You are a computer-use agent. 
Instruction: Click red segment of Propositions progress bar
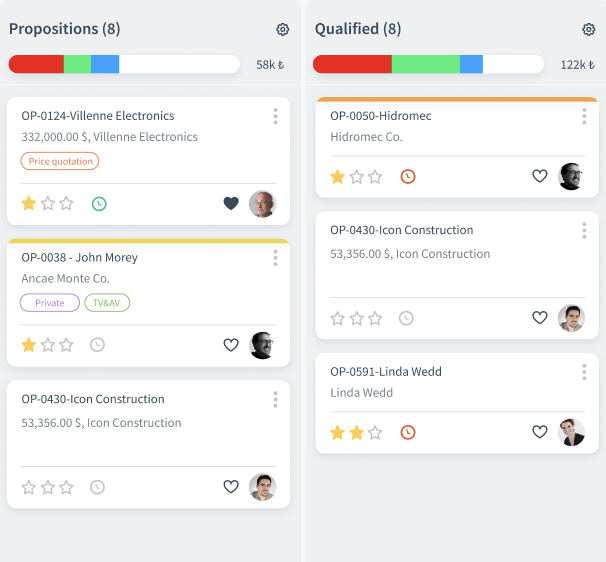click(x=36, y=64)
